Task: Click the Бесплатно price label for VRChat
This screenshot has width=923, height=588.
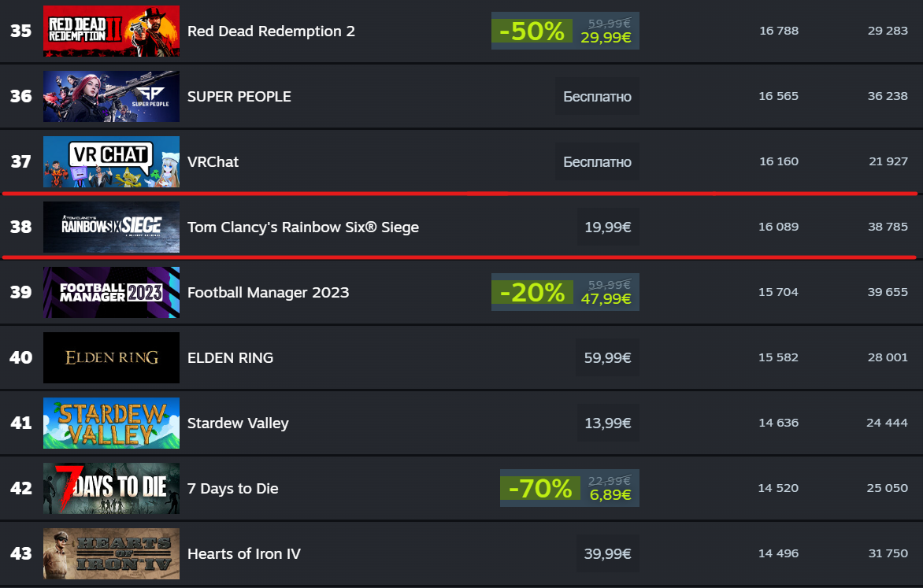Action: [x=597, y=162]
